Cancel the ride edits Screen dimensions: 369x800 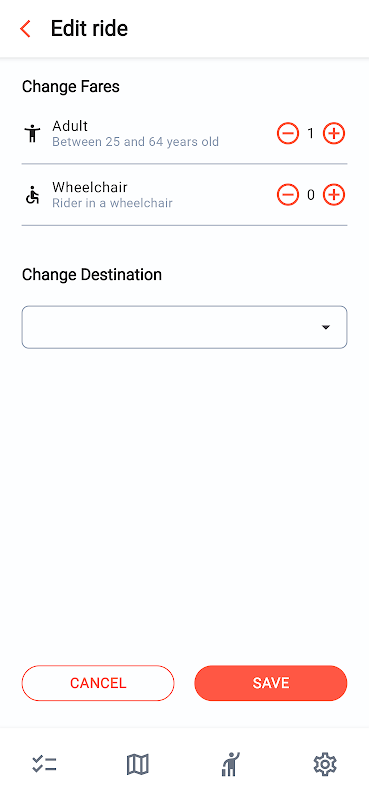pyautogui.click(x=98, y=683)
